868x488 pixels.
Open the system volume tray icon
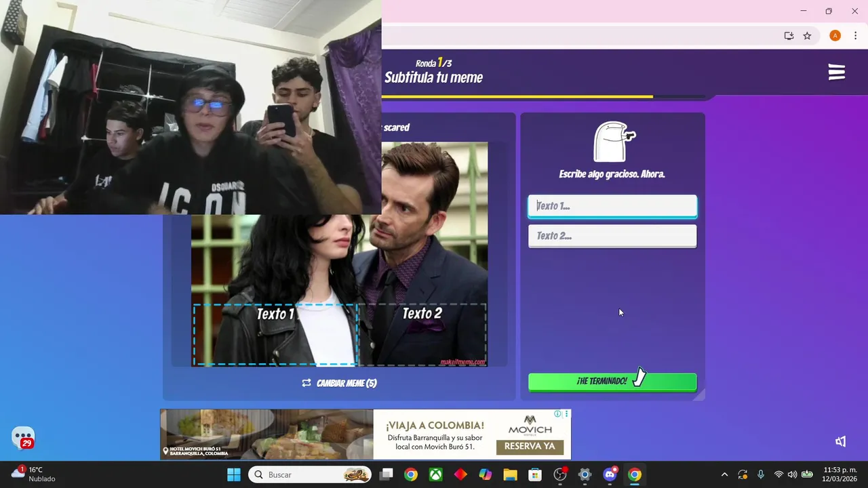point(792,474)
